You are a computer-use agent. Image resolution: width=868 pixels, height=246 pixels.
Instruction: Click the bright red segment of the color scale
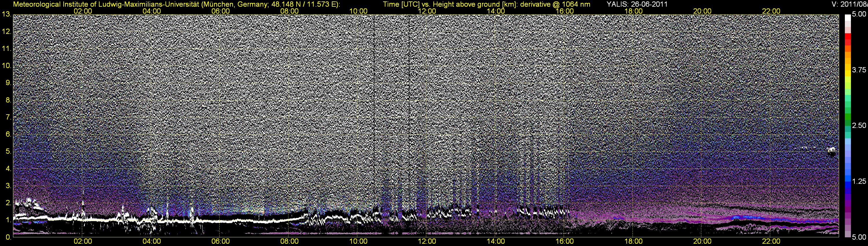(x=847, y=37)
